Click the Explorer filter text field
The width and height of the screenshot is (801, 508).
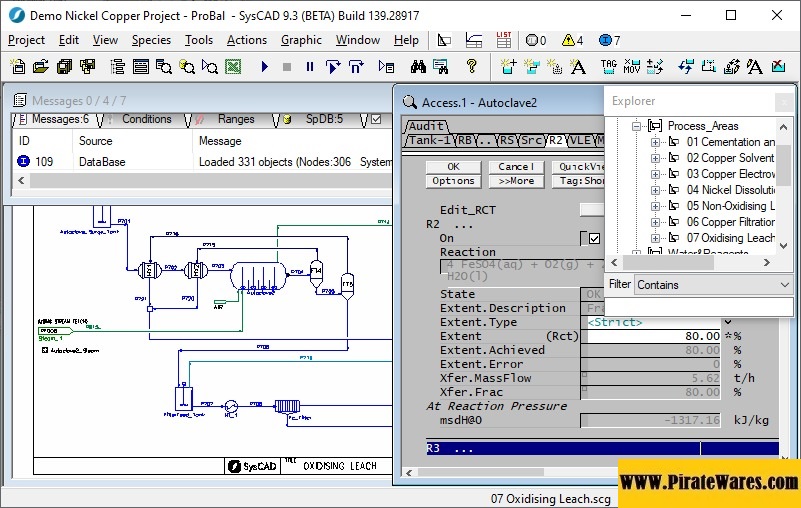tap(698, 307)
